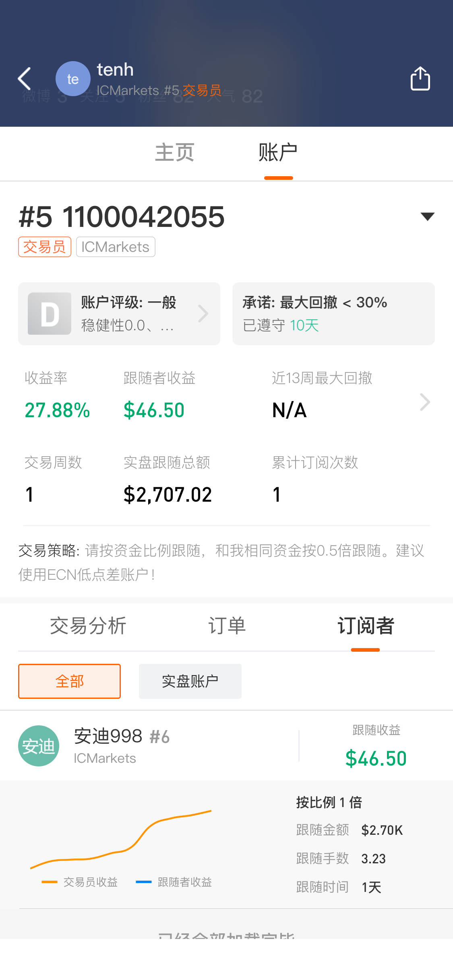The width and height of the screenshot is (453, 980).
Task: Open the 订单 tab
Action: click(x=227, y=626)
